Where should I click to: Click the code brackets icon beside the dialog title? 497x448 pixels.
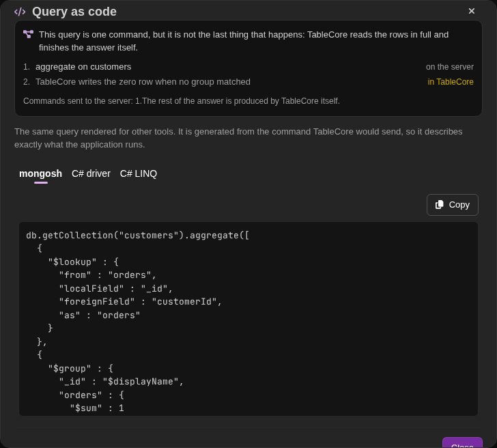pos(20,12)
